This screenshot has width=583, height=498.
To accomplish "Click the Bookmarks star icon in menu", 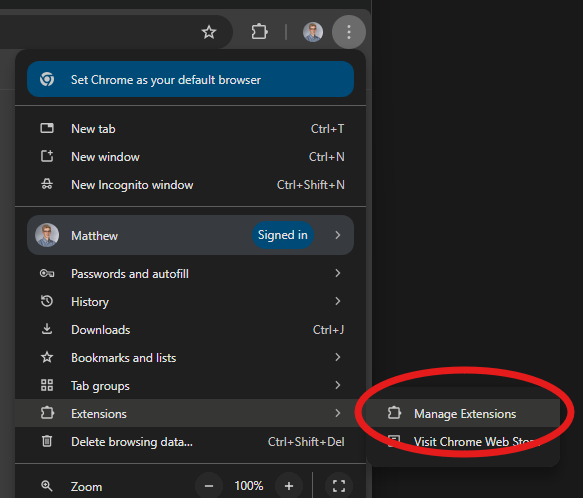I will tap(47, 357).
